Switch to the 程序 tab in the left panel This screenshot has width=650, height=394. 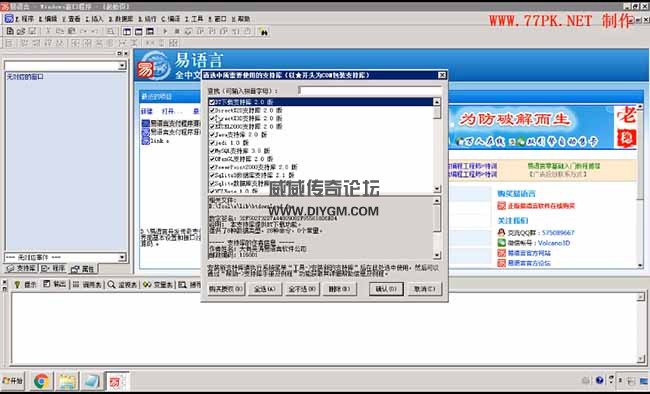coord(53,269)
